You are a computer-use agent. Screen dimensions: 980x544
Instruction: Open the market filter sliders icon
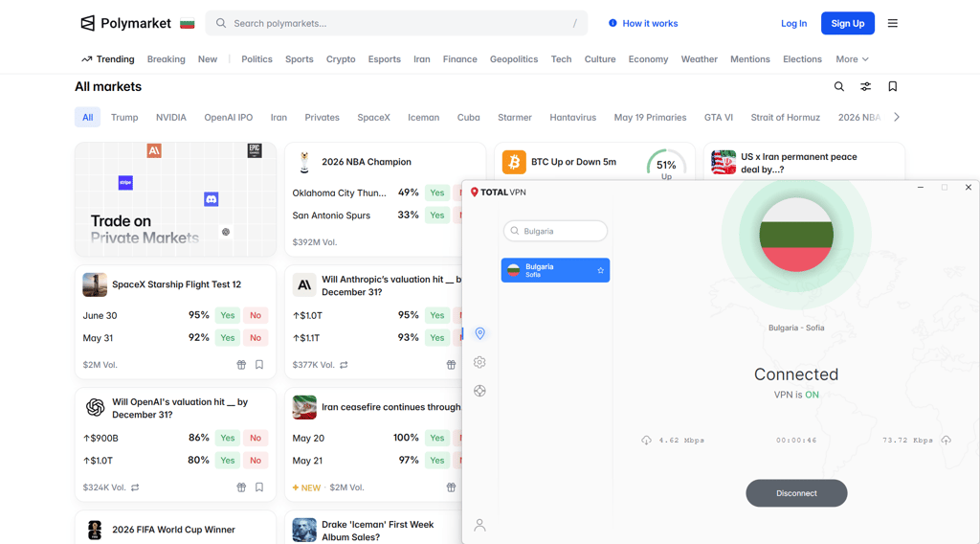865,86
